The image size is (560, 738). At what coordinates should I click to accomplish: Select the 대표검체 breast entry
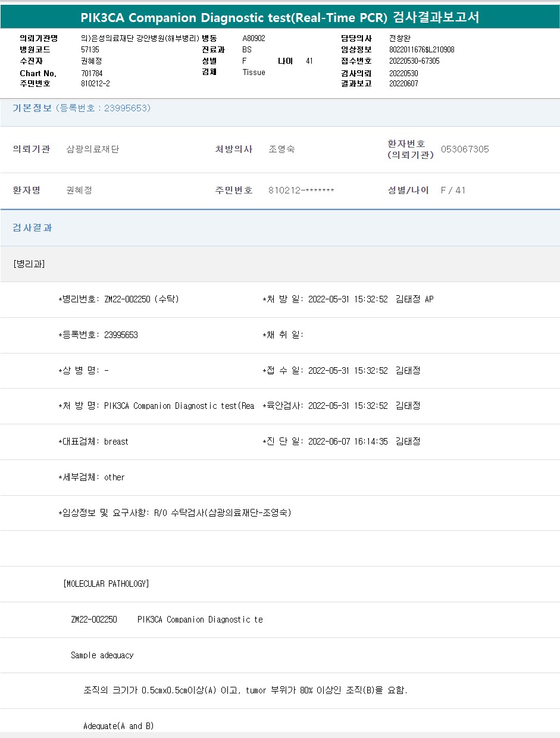(x=93, y=442)
